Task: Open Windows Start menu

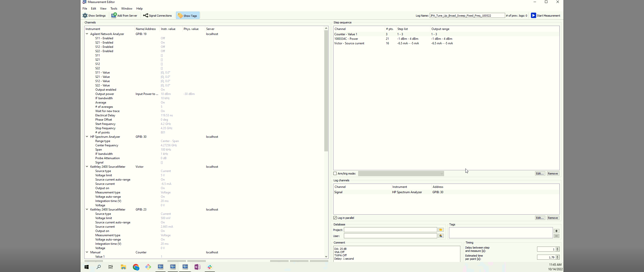Action: 87,267
